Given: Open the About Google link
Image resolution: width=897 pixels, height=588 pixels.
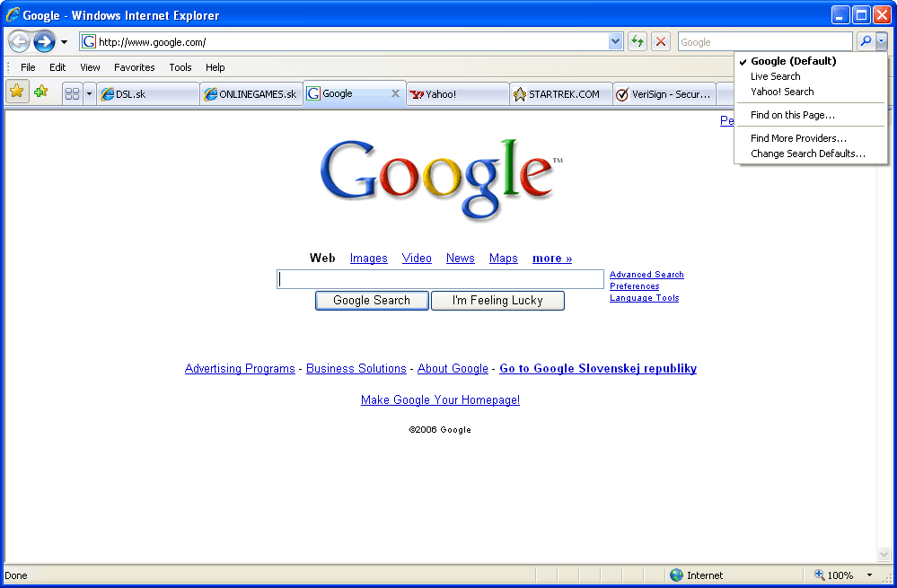Looking at the screenshot, I should click(x=453, y=369).
